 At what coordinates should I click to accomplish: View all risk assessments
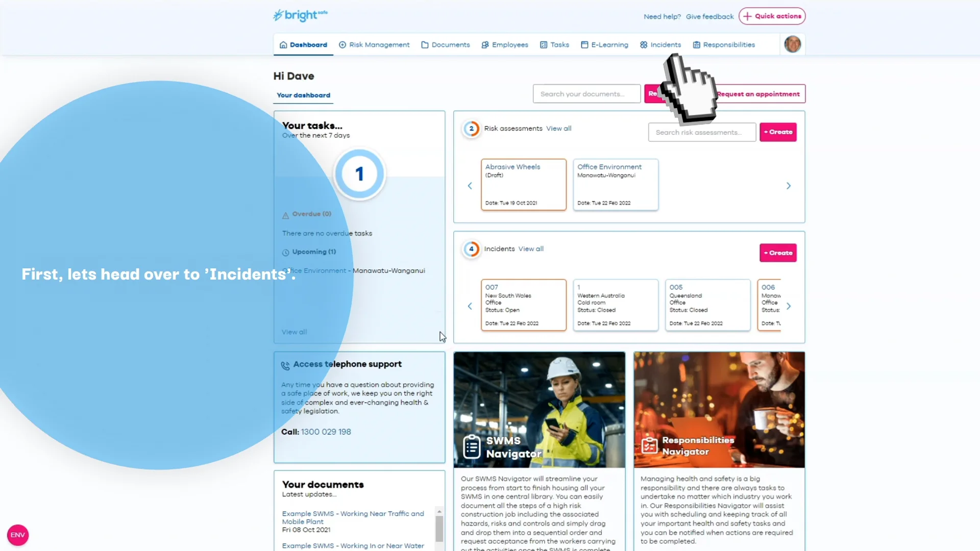pos(559,129)
